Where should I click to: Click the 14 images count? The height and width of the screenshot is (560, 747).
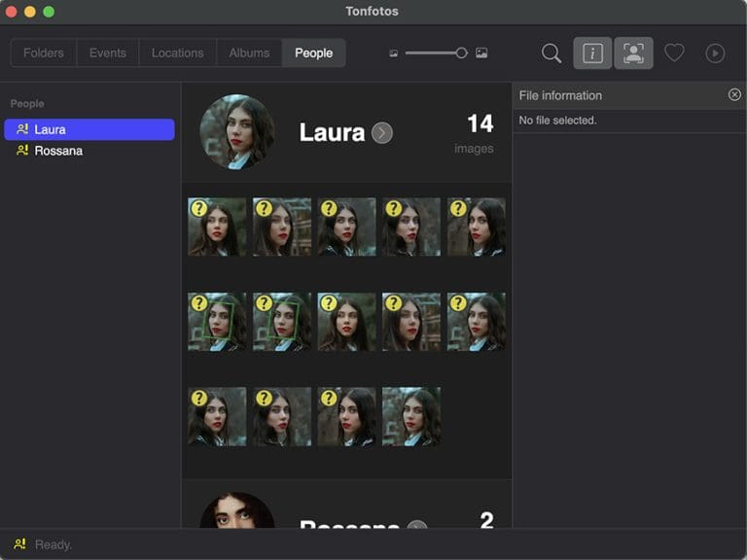pos(480,123)
